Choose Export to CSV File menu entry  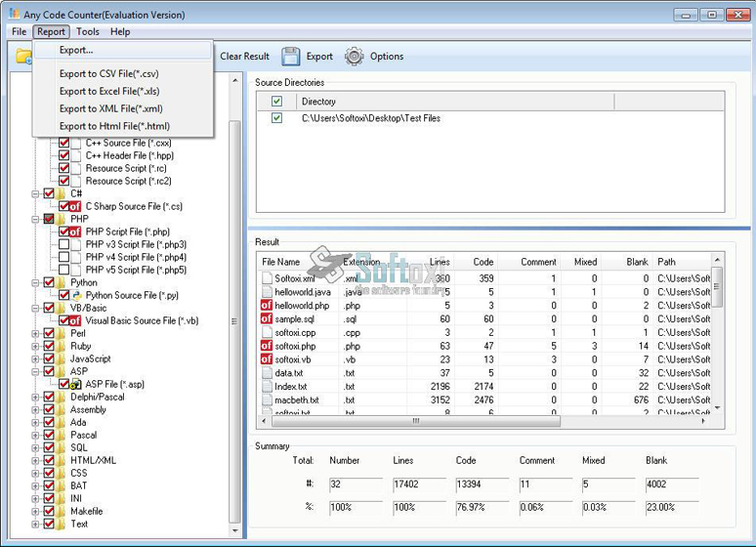point(108,74)
